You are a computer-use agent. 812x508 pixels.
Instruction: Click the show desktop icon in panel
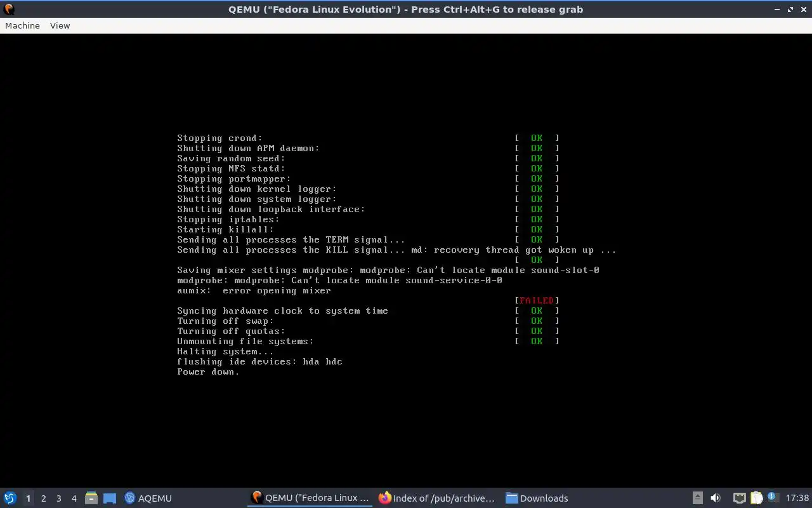click(110, 498)
